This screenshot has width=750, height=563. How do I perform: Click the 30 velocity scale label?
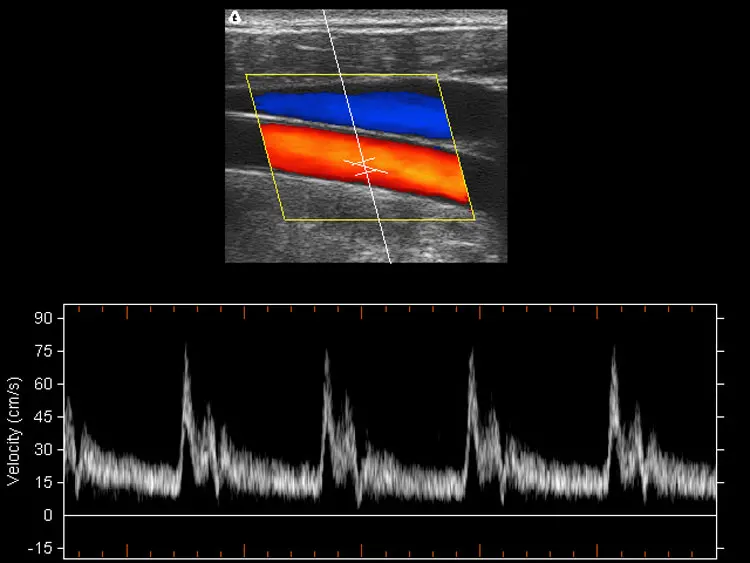click(43, 450)
